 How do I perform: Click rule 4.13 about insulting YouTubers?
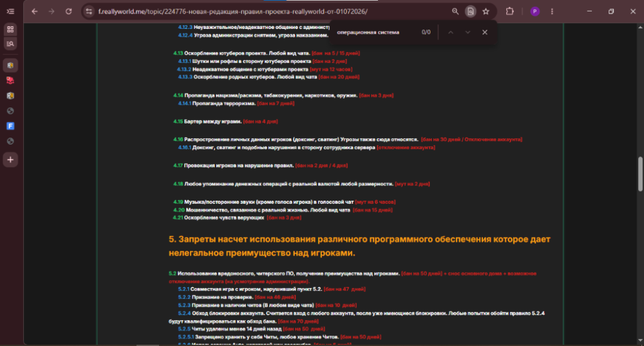coord(266,53)
